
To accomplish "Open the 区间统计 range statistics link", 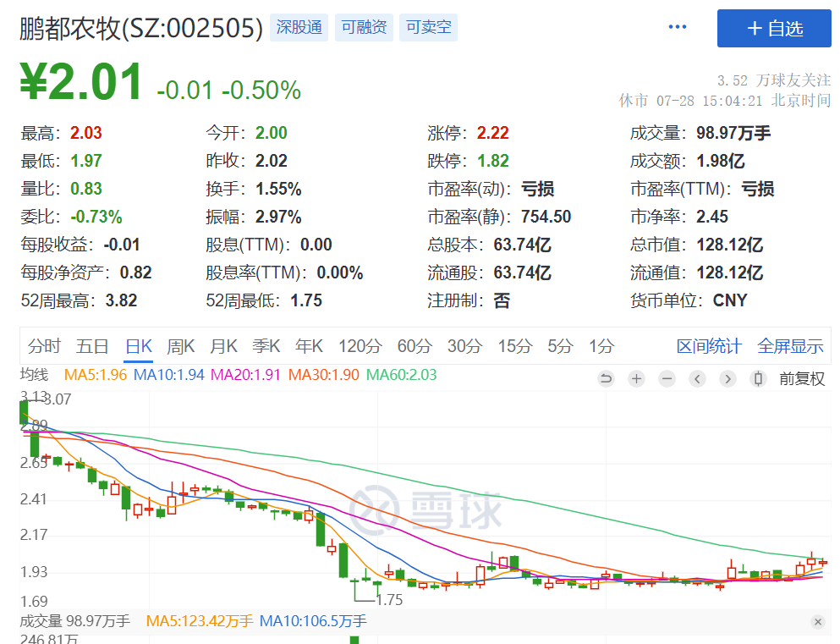I will point(709,346).
